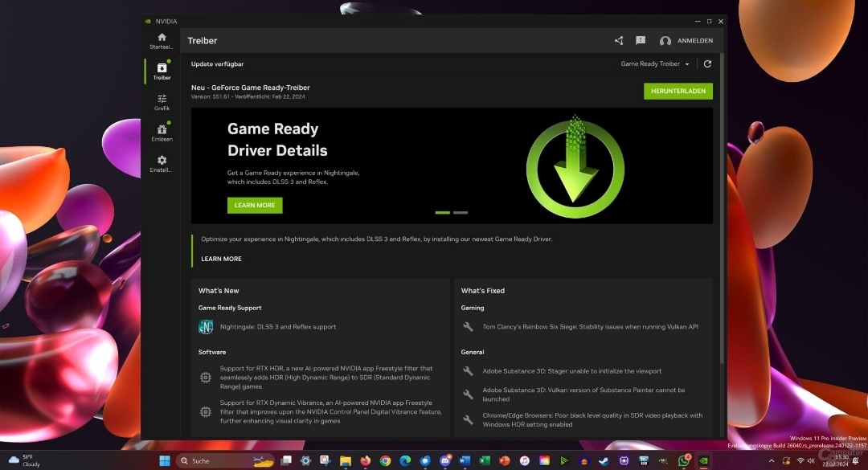Click the RTX Dynamic Vibrance chip icon
Screen dimensions: 868x470
point(206,412)
